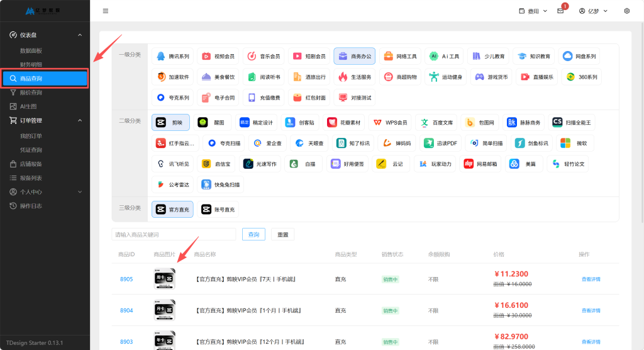This screenshot has width=644, height=350.
Task: Choose the 对接测试 category
Action: [355, 98]
